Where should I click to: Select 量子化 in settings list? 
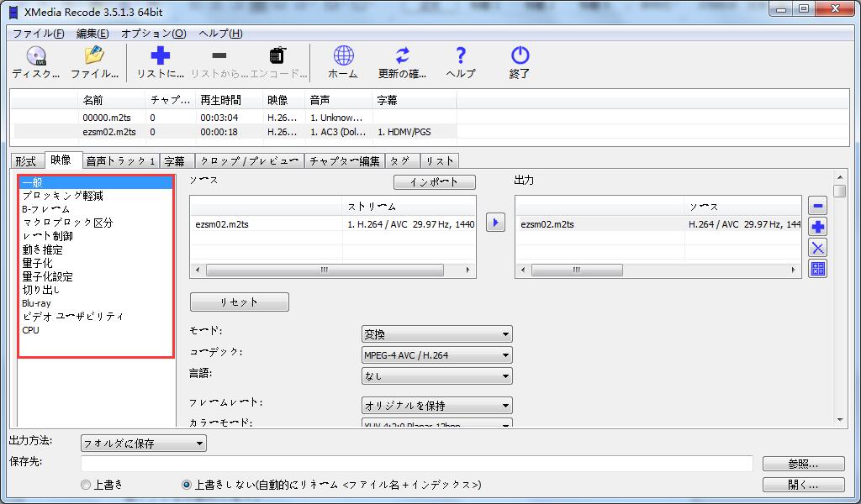(x=96, y=263)
